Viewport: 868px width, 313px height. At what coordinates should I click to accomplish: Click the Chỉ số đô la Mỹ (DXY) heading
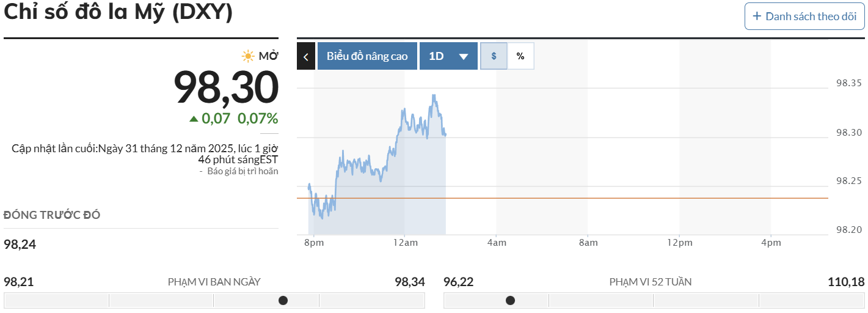click(119, 13)
